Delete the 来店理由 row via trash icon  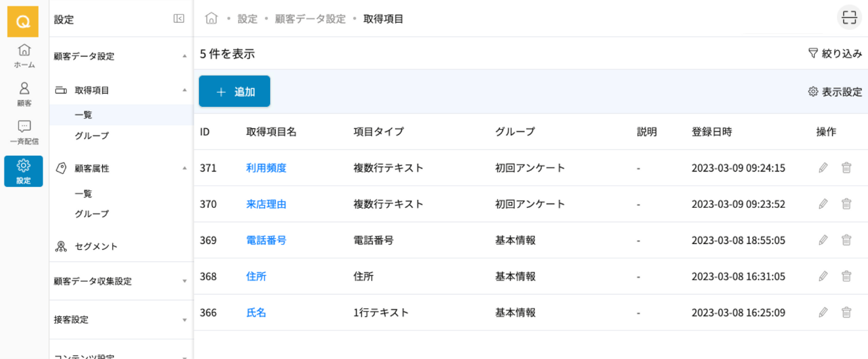(846, 204)
